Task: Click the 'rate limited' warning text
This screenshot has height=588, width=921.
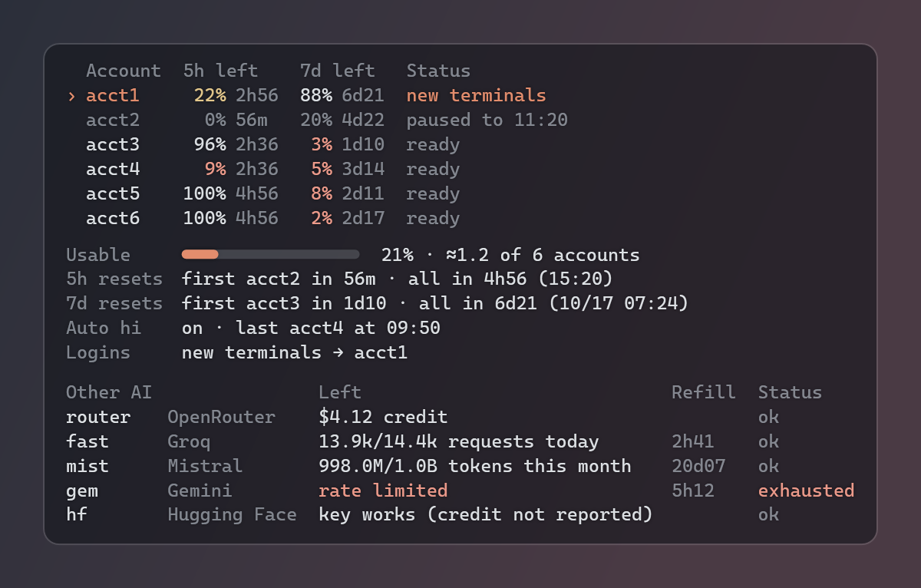Action: 383,491
